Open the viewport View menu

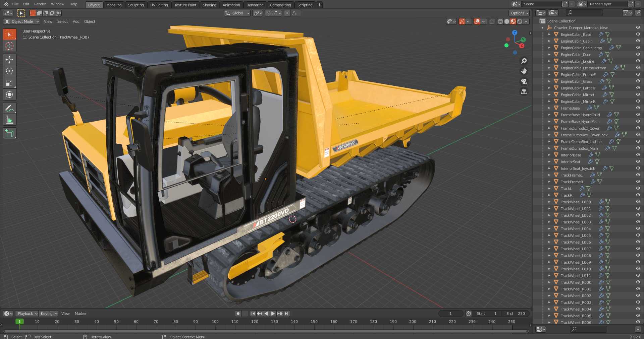[x=48, y=21]
